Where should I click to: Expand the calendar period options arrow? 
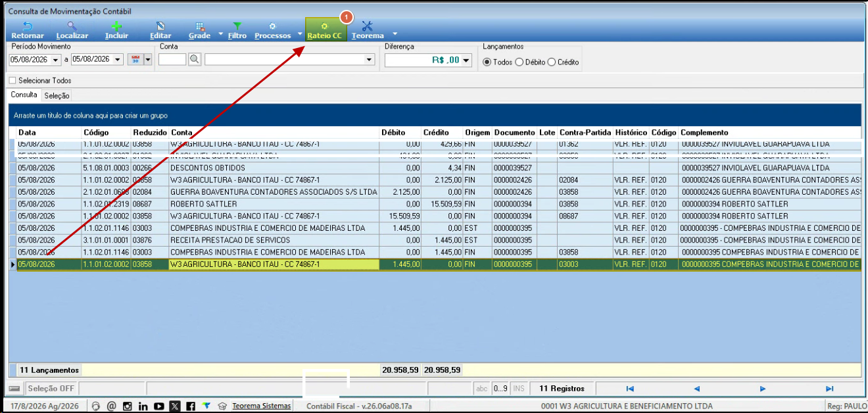(x=148, y=59)
